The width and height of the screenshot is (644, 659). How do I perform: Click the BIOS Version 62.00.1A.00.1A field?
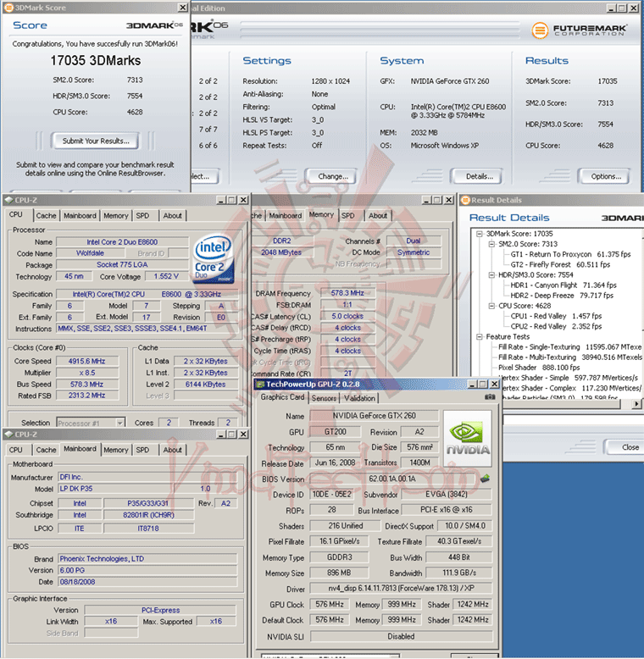(x=392, y=479)
